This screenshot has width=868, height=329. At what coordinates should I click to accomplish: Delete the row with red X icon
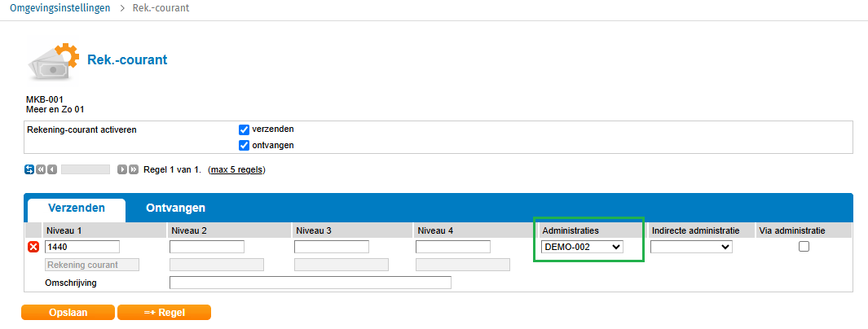[33, 247]
